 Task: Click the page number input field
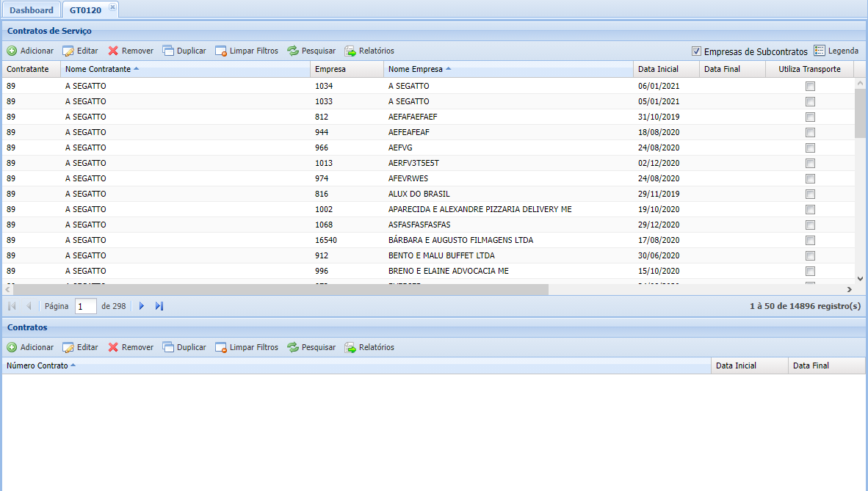point(86,306)
